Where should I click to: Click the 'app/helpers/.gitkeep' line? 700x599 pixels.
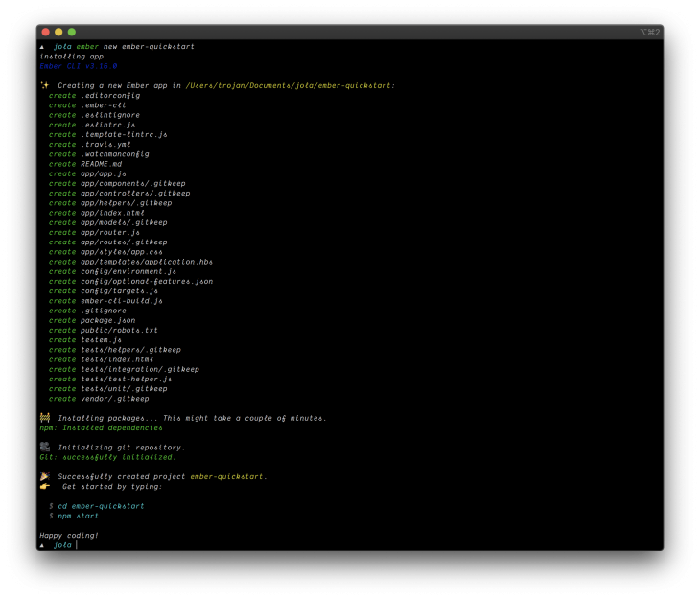click(x=110, y=203)
